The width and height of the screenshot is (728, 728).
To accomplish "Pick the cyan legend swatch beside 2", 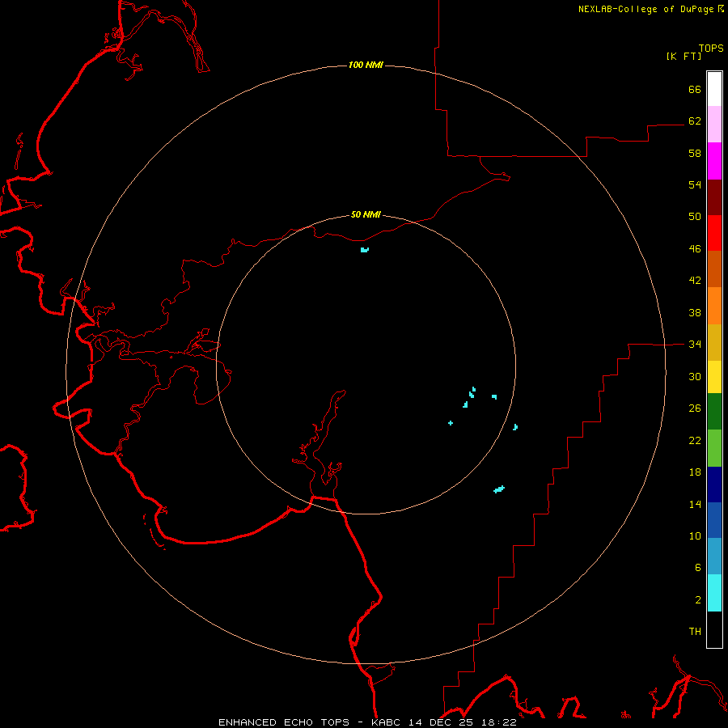I will pyautogui.click(x=714, y=593).
